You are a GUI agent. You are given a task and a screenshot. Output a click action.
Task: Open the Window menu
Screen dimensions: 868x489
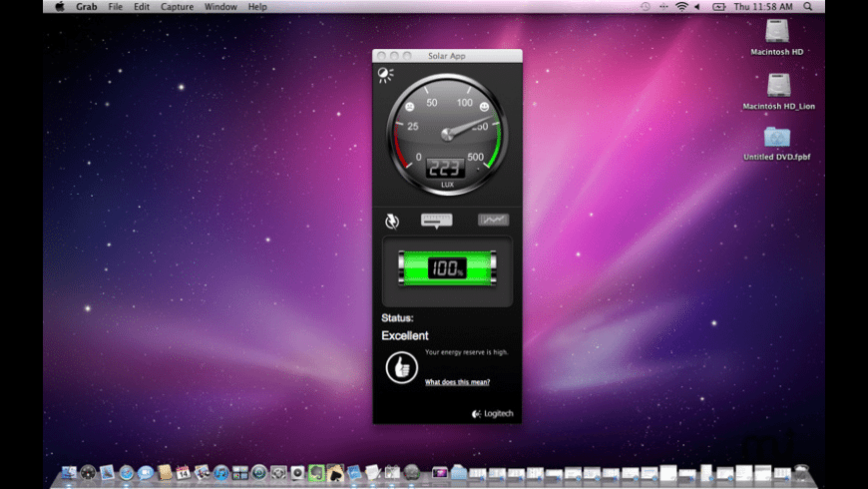(x=220, y=7)
